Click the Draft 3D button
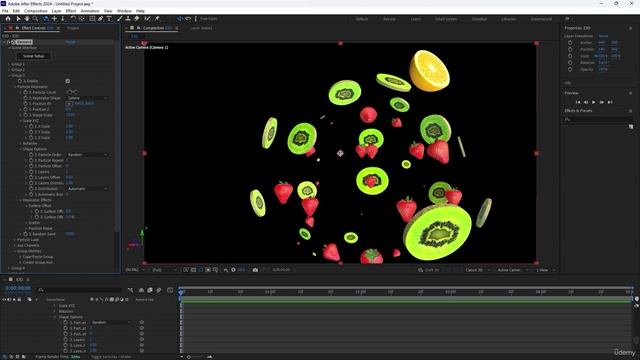This screenshot has width=640, height=360. coord(429,270)
